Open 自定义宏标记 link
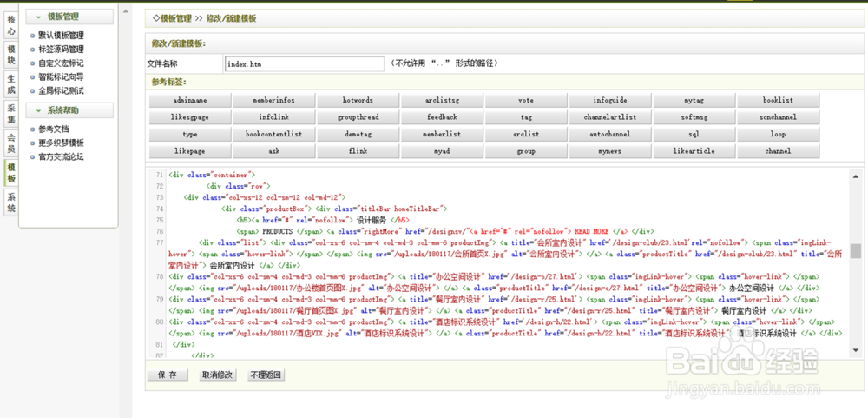The image size is (868, 418). pos(61,63)
